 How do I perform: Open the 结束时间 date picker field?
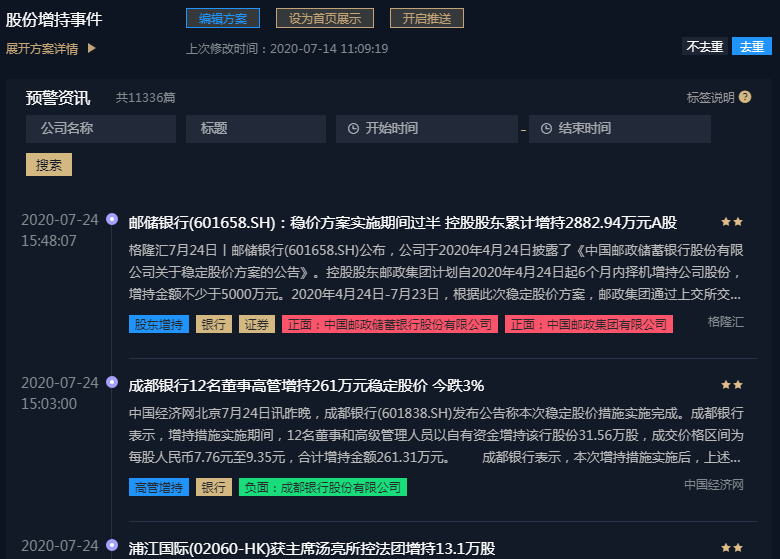(619, 129)
